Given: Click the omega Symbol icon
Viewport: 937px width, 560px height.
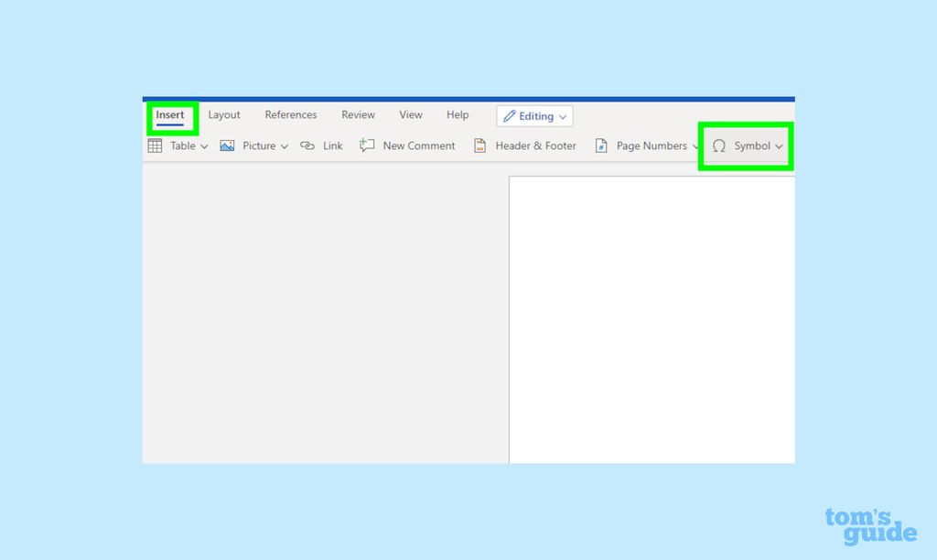Looking at the screenshot, I should [719, 145].
